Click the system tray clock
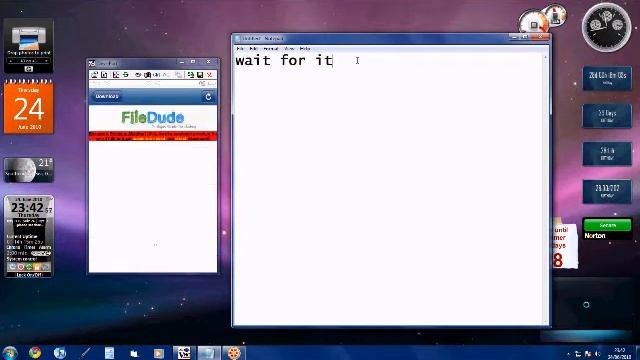The image size is (640, 360). point(619,353)
